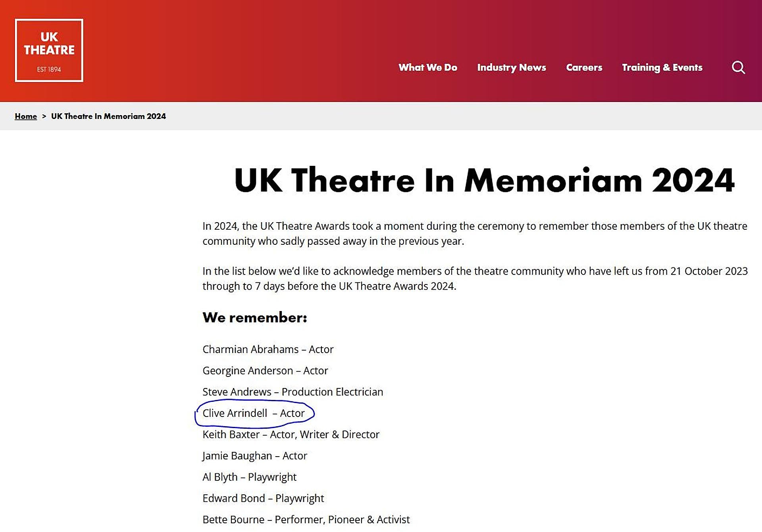Screen dimensions: 762x532
Task: Select the Jamie Baughan – Actor line
Action: click(x=254, y=456)
